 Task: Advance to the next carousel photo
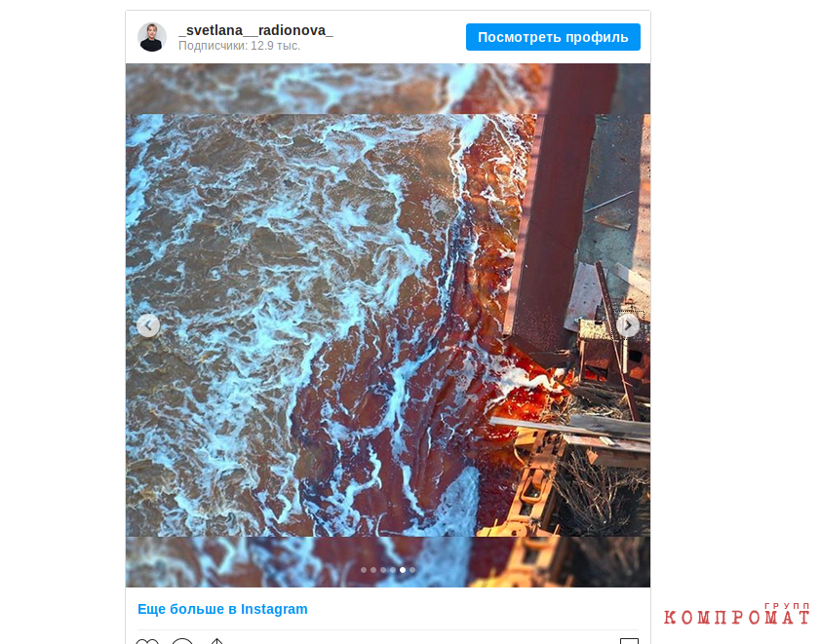click(628, 325)
